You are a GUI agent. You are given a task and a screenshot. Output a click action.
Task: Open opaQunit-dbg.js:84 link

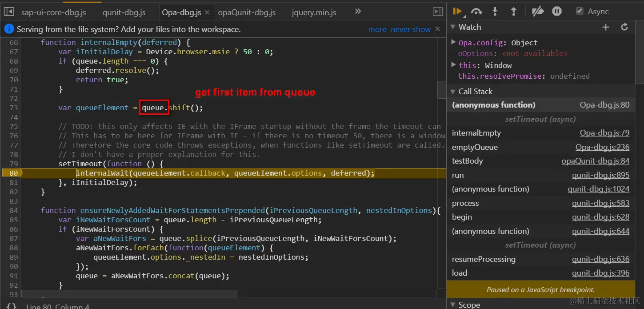pyautogui.click(x=596, y=161)
